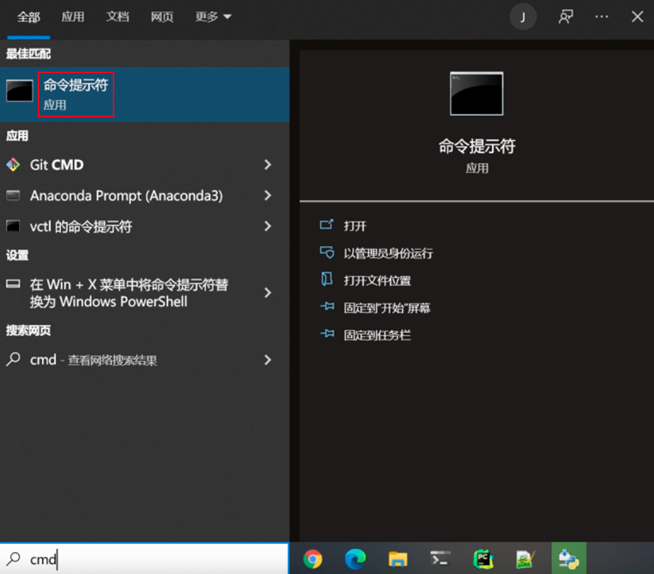Viewport: 654px width, 574px height.
Task: Click the pin icon beside 固定到"开始"屏幕
Action: click(x=327, y=307)
